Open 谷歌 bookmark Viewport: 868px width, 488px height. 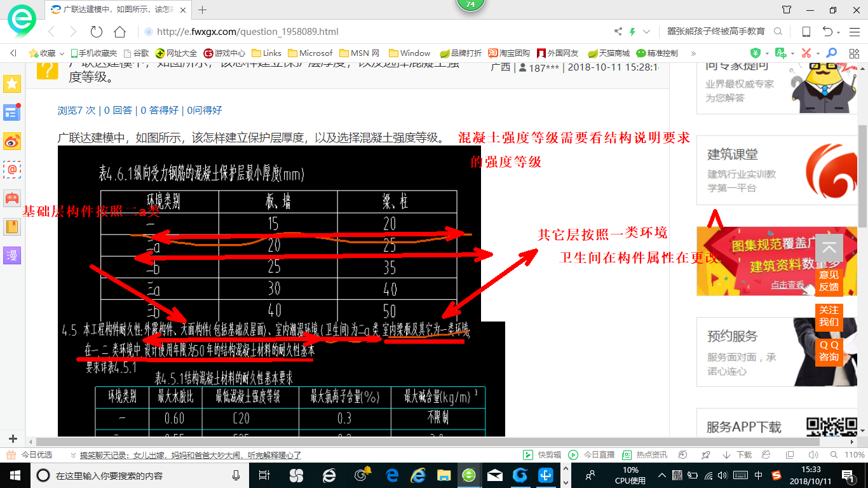coord(136,53)
